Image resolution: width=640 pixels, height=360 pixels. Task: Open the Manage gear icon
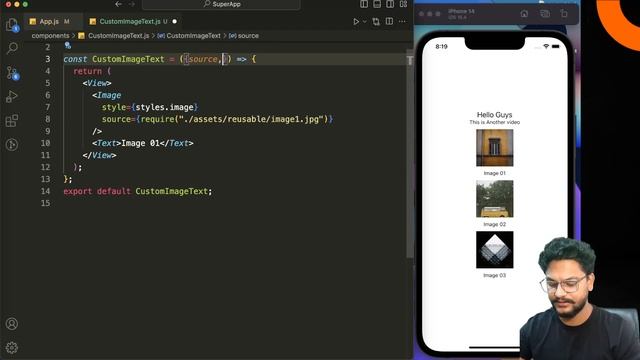click(12, 347)
